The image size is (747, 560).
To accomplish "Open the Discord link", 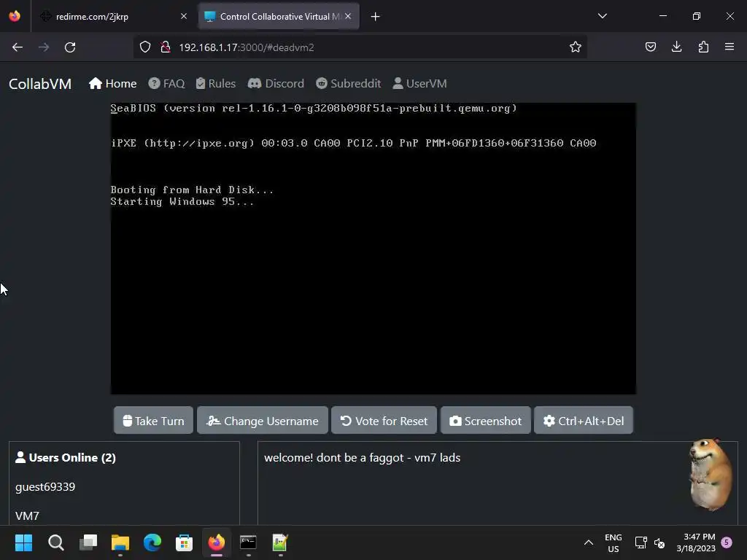I will coord(276,84).
